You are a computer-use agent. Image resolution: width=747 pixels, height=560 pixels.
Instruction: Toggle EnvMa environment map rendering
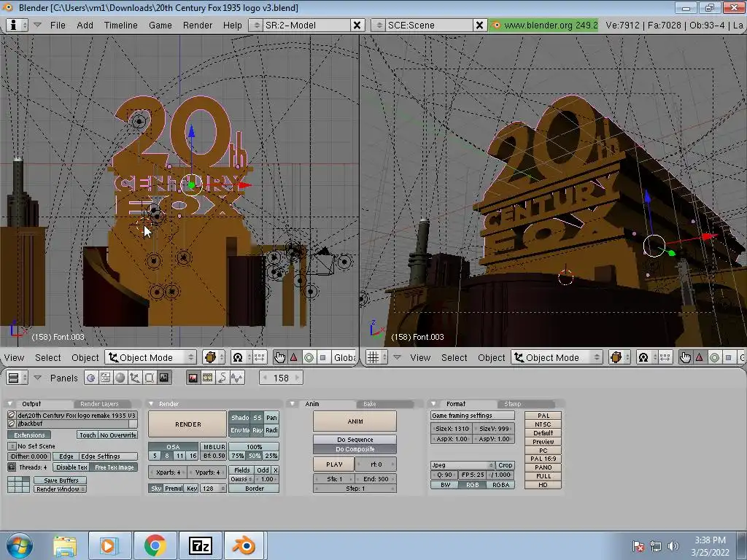tap(240, 430)
